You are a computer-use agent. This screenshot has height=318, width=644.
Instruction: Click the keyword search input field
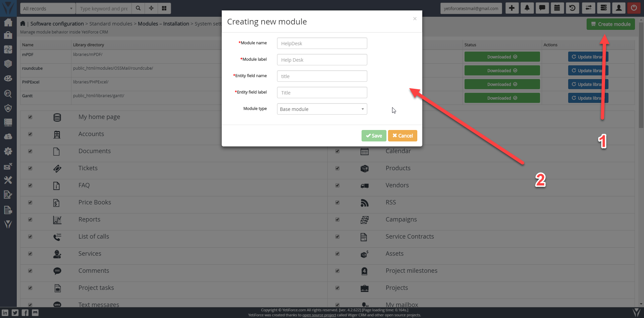pos(104,8)
